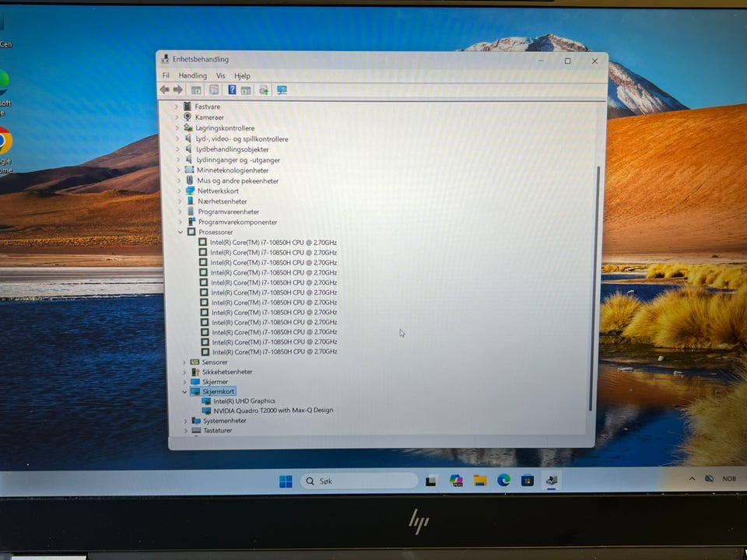Viewport: 747px width, 560px height.
Task: Click the Fastvare category icon
Action: coord(188,107)
